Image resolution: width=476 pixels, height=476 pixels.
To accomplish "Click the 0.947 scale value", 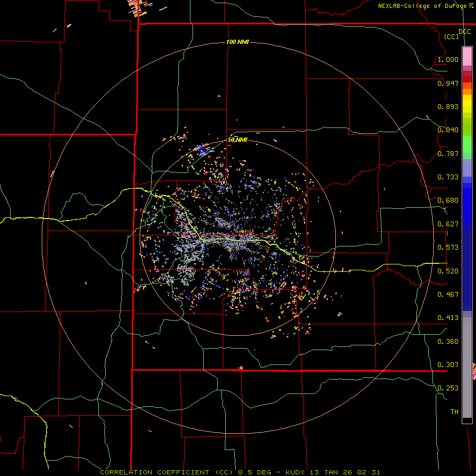I will (448, 83).
